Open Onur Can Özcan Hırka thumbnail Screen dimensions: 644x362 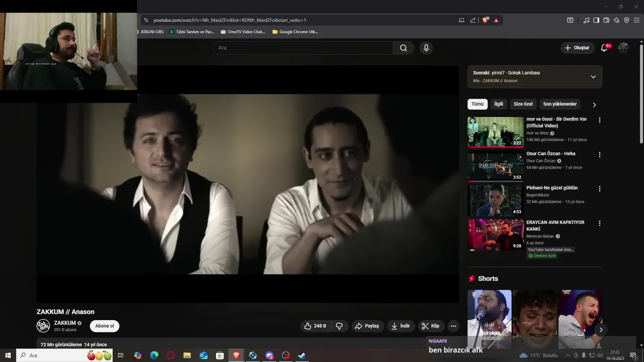(x=496, y=166)
